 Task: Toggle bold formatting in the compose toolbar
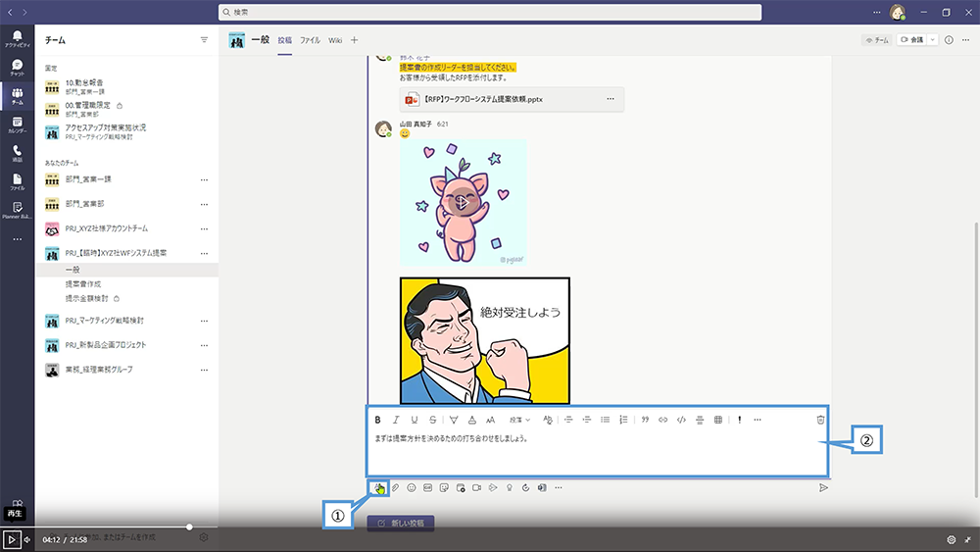(377, 420)
